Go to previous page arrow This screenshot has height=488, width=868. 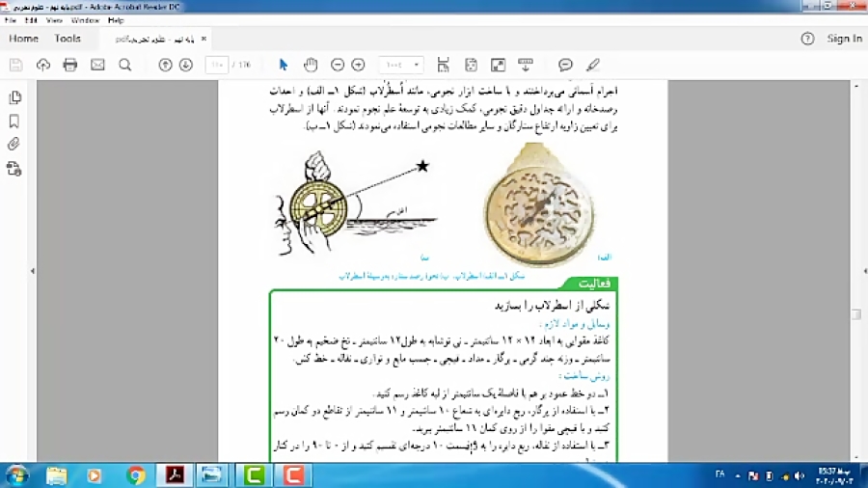(165, 65)
